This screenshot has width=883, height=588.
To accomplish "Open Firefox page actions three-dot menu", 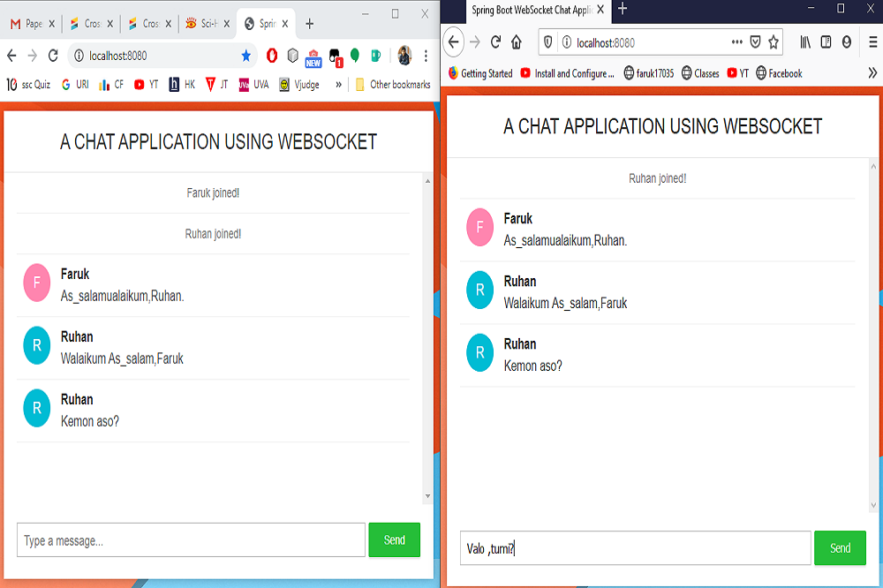I will click(737, 42).
